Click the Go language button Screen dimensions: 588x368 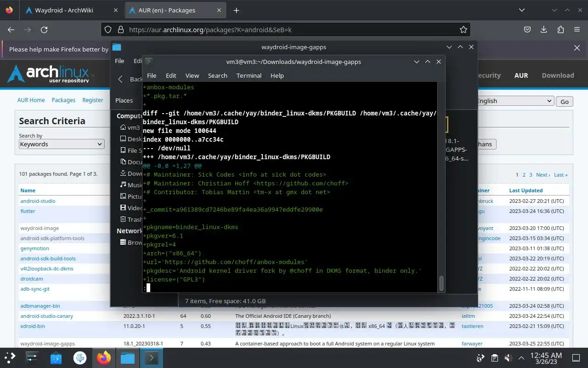(565, 102)
